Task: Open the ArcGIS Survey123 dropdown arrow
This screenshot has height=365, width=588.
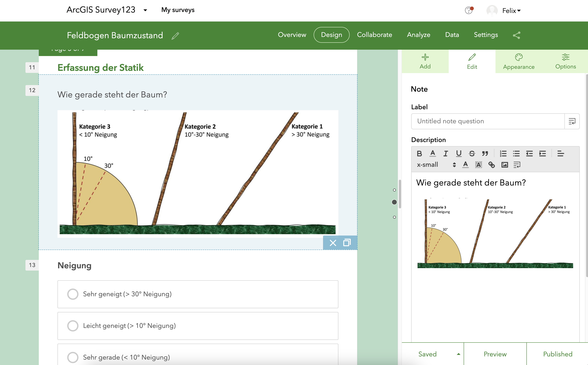Action: pos(145,10)
